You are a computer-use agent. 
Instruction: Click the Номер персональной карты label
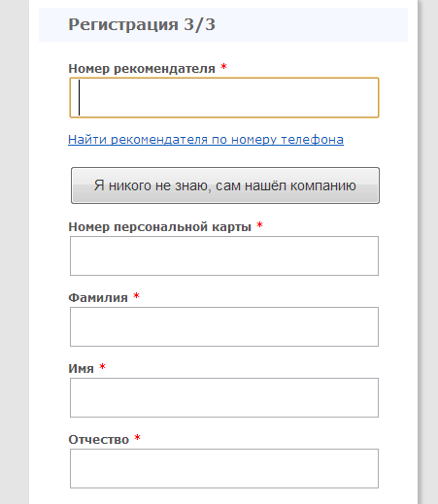pyautogui.click(x=160, y=227)
